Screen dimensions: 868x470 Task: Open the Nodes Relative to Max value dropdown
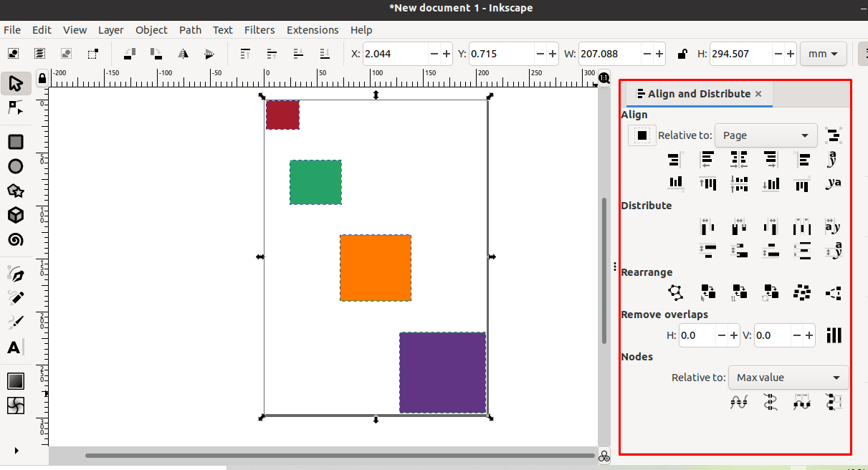(788, 377)
